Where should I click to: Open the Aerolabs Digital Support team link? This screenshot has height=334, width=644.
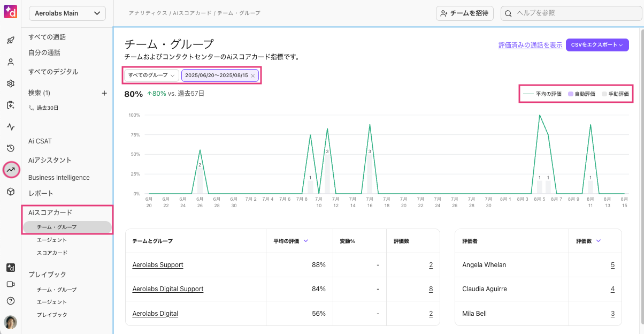pyautogui.click(x=168, y=289)
